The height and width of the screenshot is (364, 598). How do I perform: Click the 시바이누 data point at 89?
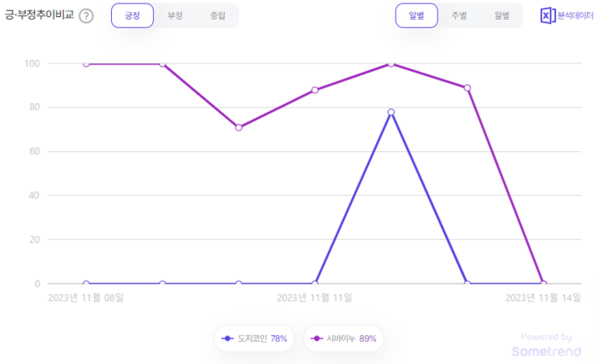[x=467, y=88]
